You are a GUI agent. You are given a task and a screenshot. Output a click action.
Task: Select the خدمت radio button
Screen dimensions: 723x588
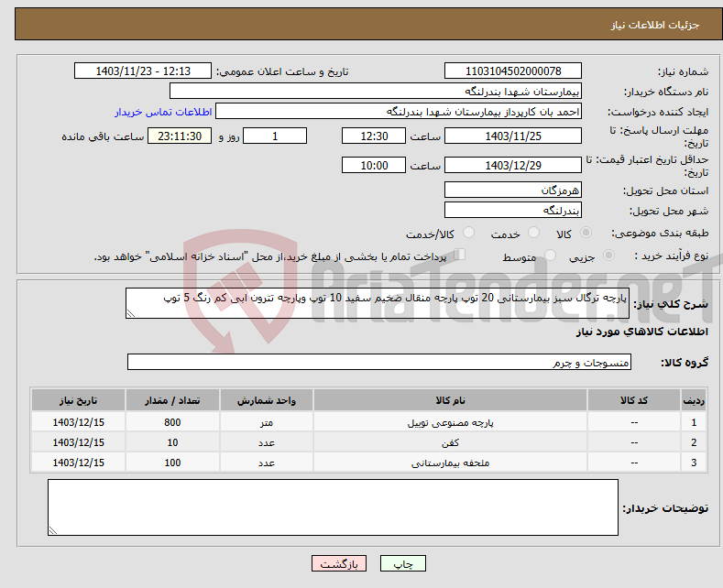tap(533, 233)
